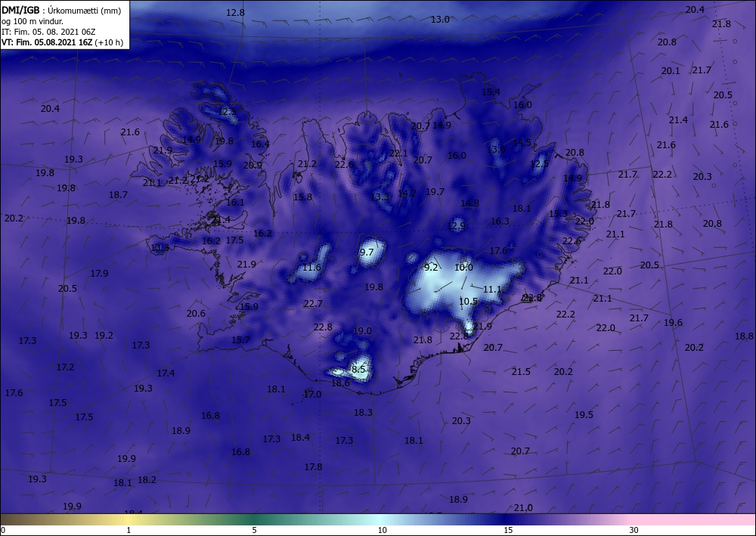Select the 18.7 value off the west coast
Viewport: 756px width, 536px height.
(118, 195)
